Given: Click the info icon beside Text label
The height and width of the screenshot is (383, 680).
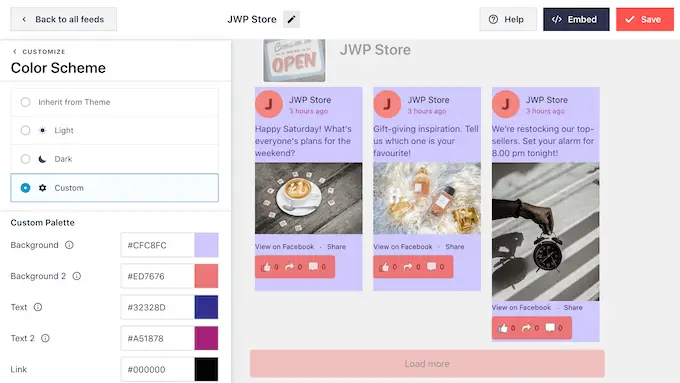Looking at the screenshot, I should click(38, 307).
